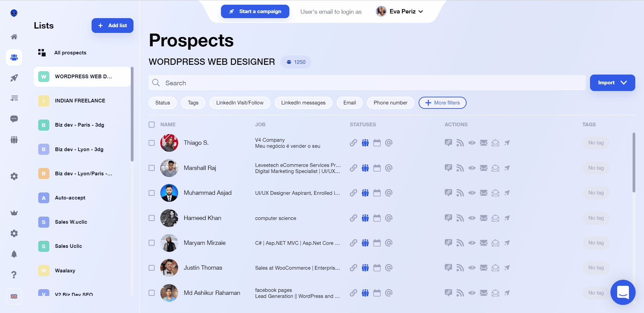Click Maryam Mirzaie's profile photo
The width and height of the screenshot is (644, 313).
[x=169, y=243]
